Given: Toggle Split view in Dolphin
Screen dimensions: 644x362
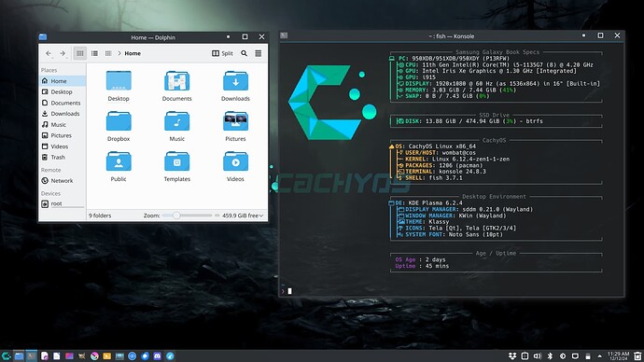Looking at the screenshot, I should 222,53.
